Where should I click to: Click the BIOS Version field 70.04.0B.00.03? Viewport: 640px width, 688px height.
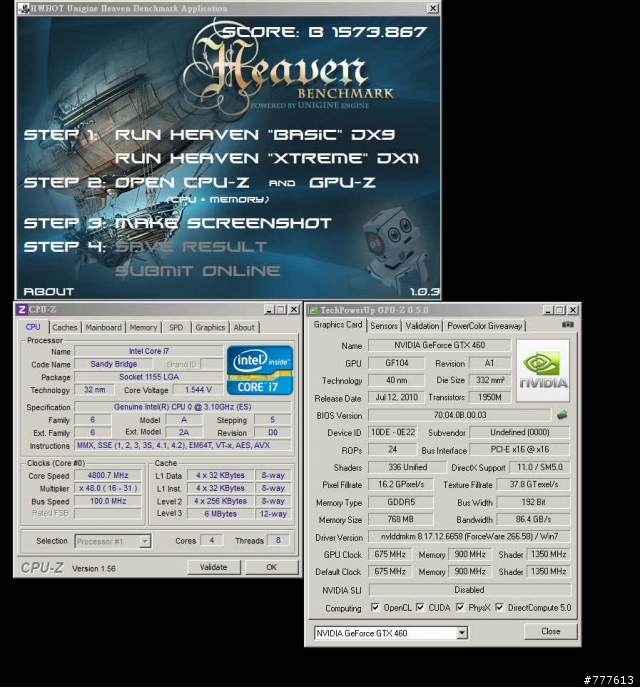coord(459,415)
